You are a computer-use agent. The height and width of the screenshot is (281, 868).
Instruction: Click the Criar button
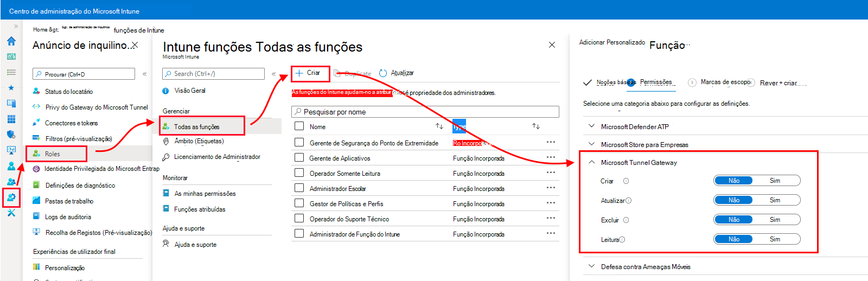click(x=308, y=73)
